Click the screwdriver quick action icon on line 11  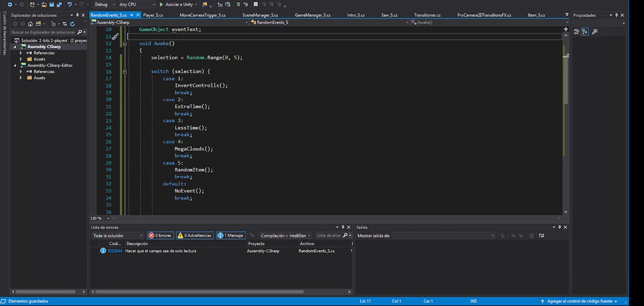click(x=115, y=36)
